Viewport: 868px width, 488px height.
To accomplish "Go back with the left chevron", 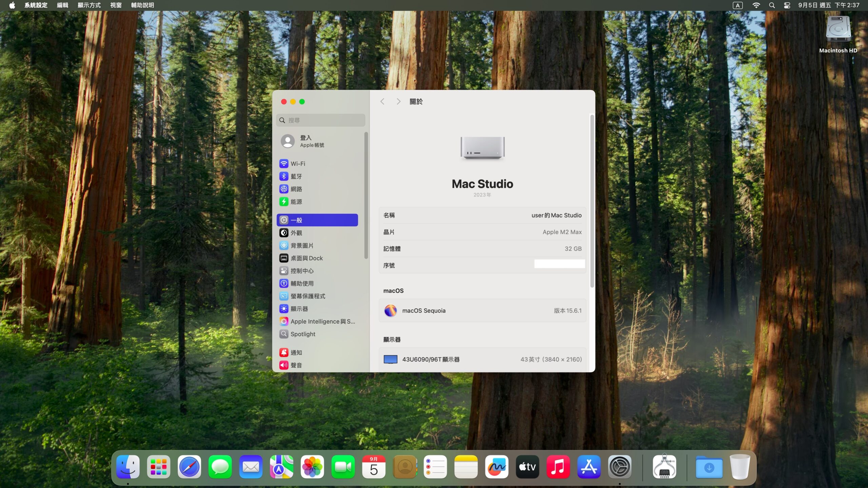I will point(382,102).
